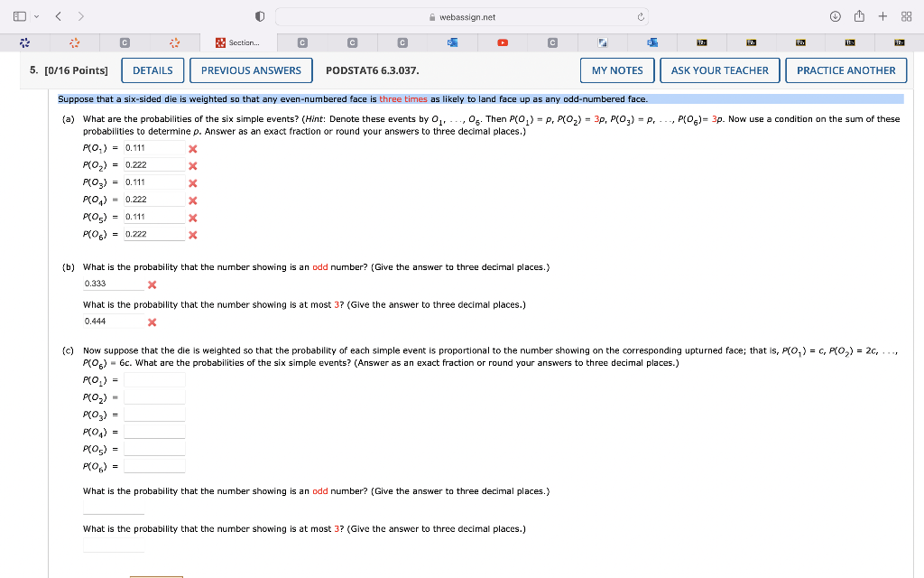The width and height of the screenshot is (924, 578).
Task: Click the part (c) at-most-3 answer field
Action: [x=114, y=545]
